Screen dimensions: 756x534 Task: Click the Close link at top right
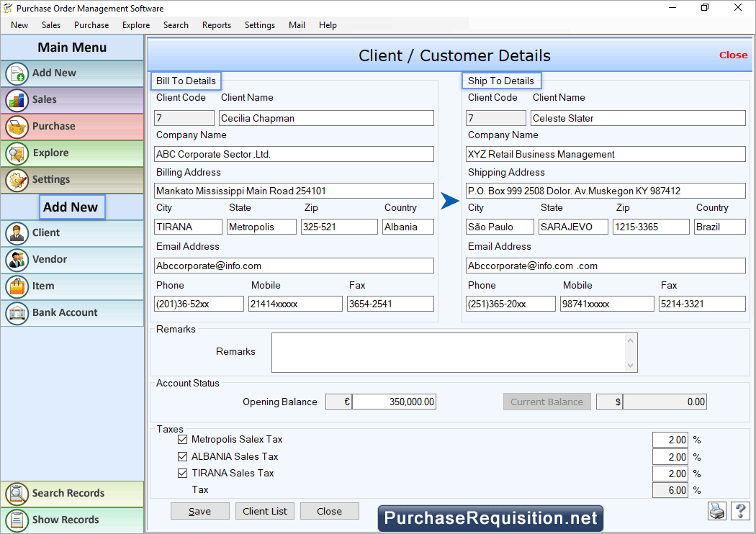click(x=733, y=55)
